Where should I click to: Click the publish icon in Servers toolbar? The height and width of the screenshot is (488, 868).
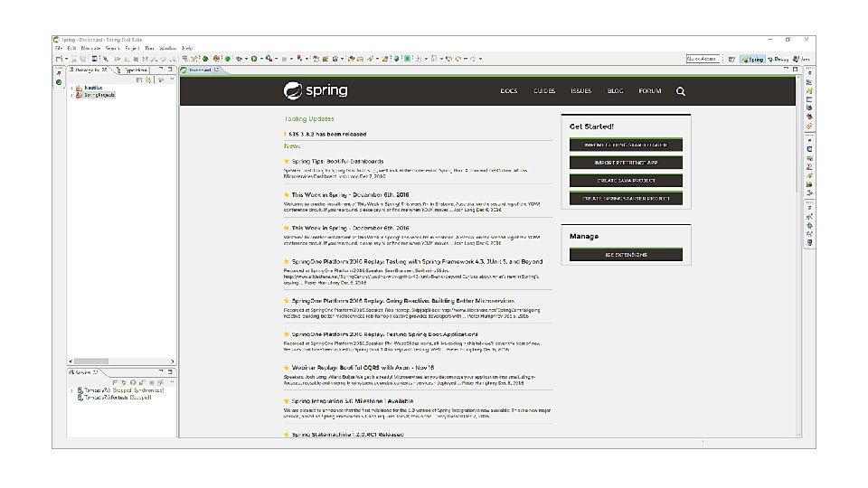pos(161,382)
